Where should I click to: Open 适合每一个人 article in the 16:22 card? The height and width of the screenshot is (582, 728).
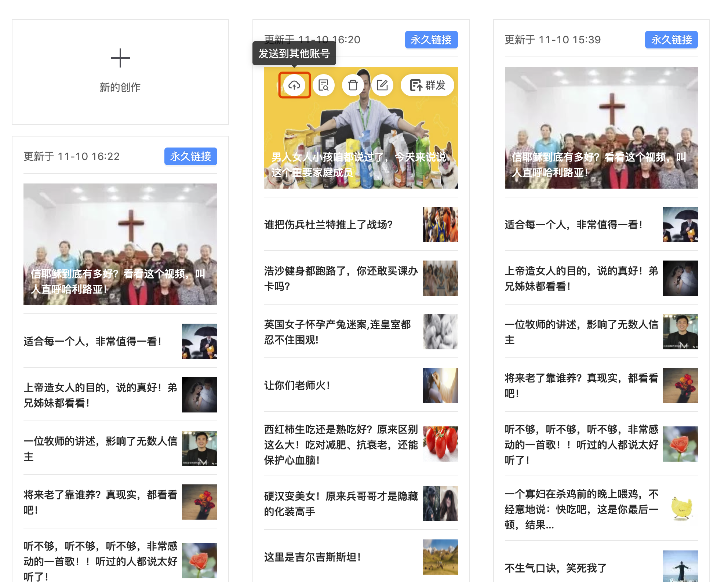92,341
